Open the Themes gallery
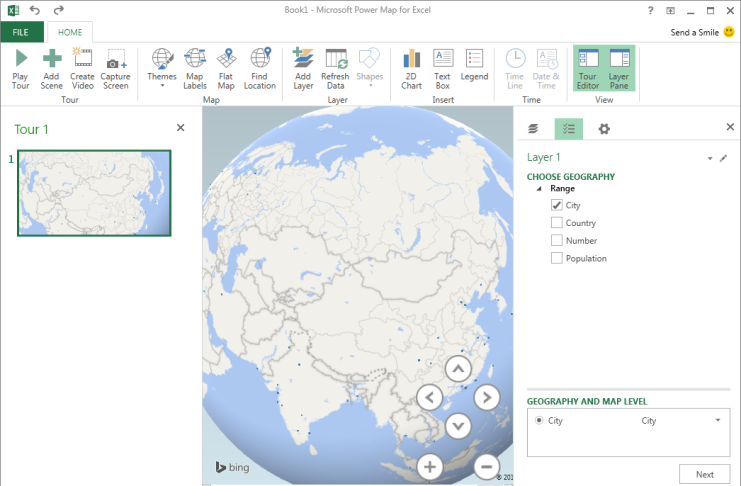The height and width of the screenshot is (486, 741). (162, 69)
